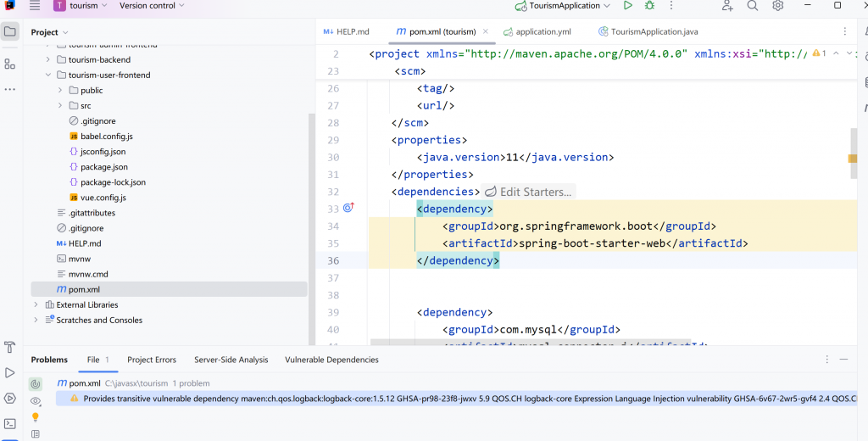Expand Scratches and Consoles node
The image size is (868, 441).
click(36, 321)
